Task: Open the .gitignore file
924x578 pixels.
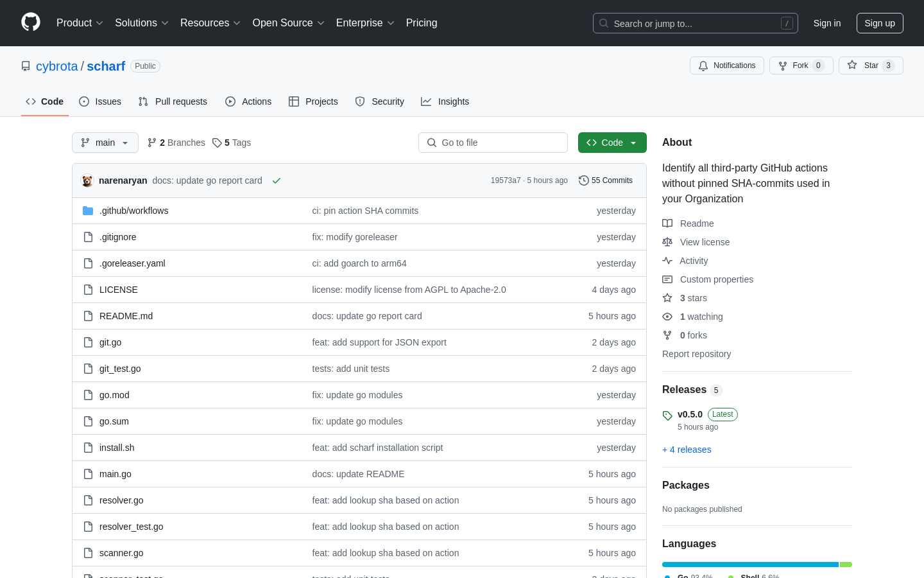Action: coord(117,237)
